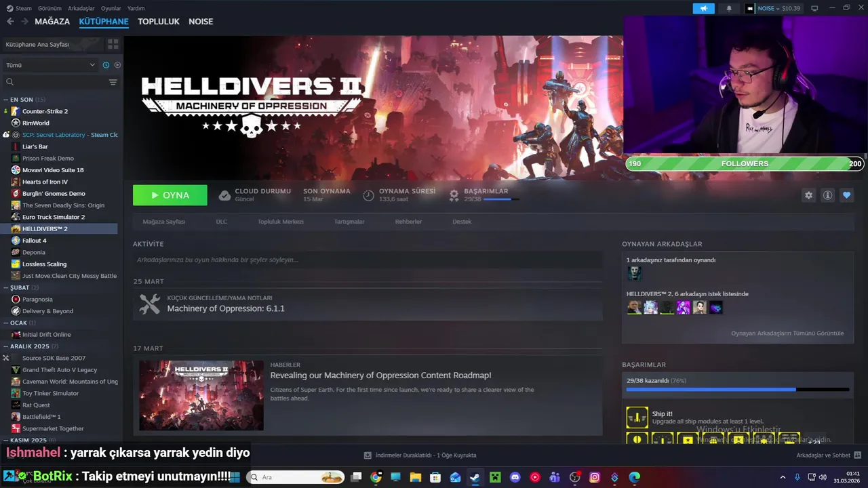
Task: Click the Liar's Bar game icon
Action: coord(16,146)
